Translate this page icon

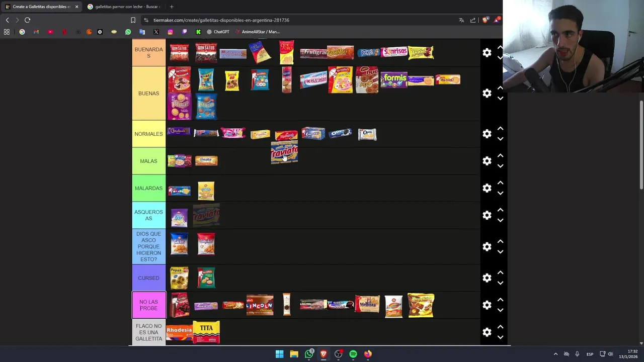[461, 20]
